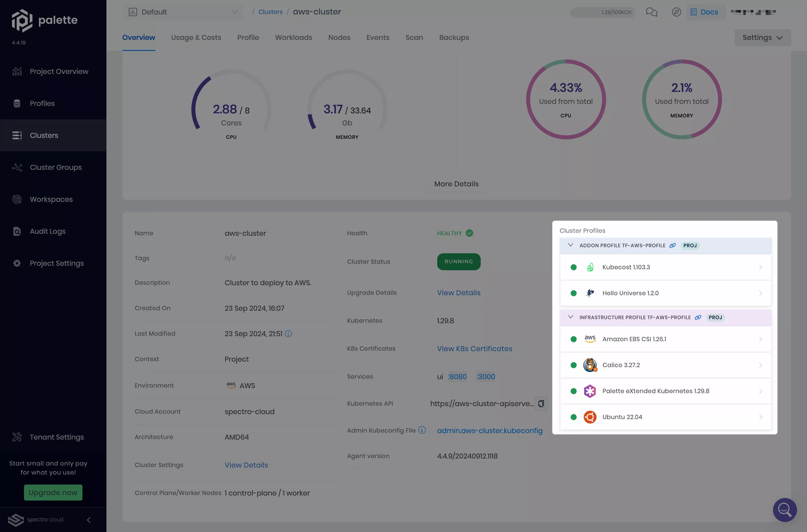807x532 pixels.
Task: Click the Upgrade now button
Action: point(53,492)
